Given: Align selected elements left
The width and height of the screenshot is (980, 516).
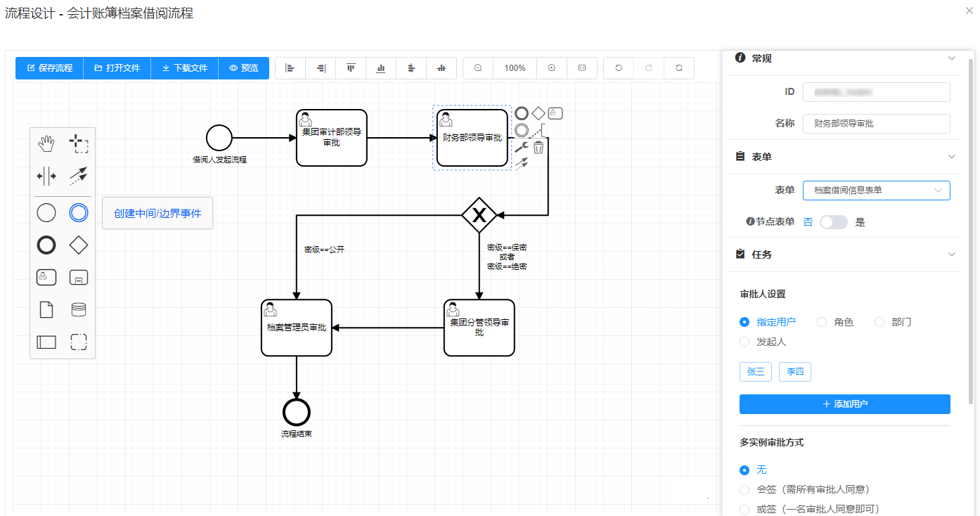Looking at the screenshot, I should [290, 68].
